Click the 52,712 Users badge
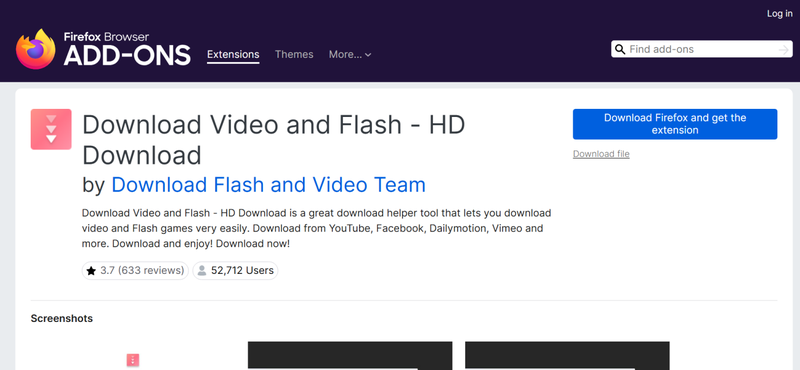The height and width of the screenshot is (370, 800). [235, 270]
